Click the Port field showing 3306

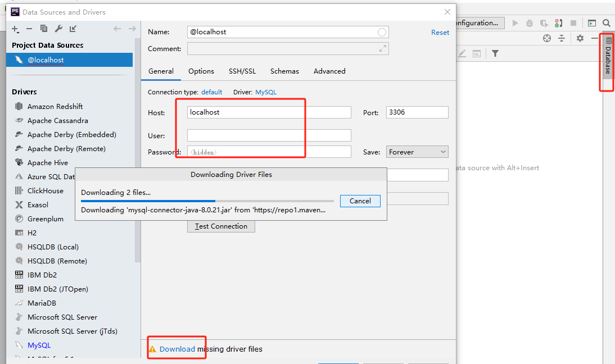[x=417, y=112]
